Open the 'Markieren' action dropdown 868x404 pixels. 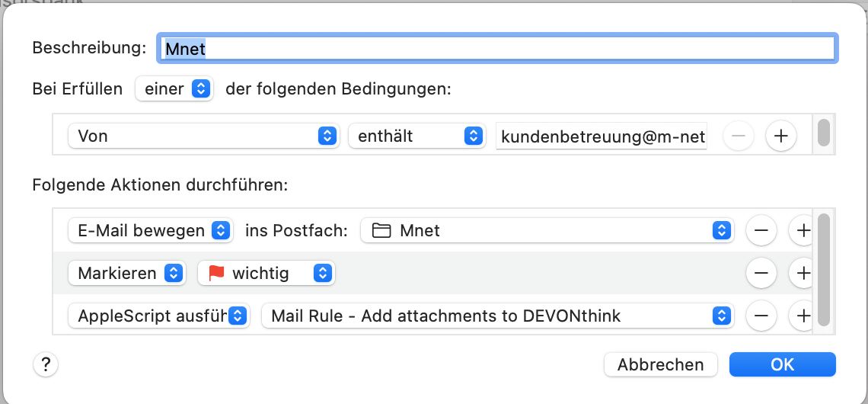coord(127,273)
